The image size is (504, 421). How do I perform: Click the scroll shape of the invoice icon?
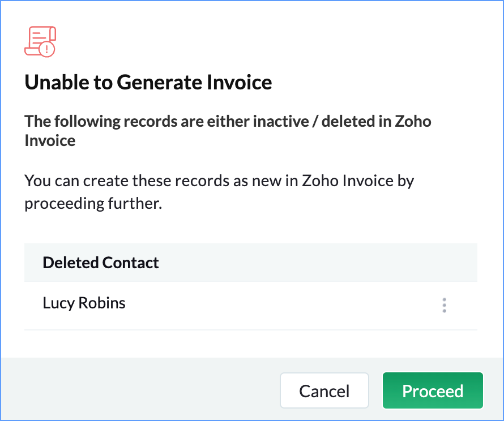(x=38, y=38)
